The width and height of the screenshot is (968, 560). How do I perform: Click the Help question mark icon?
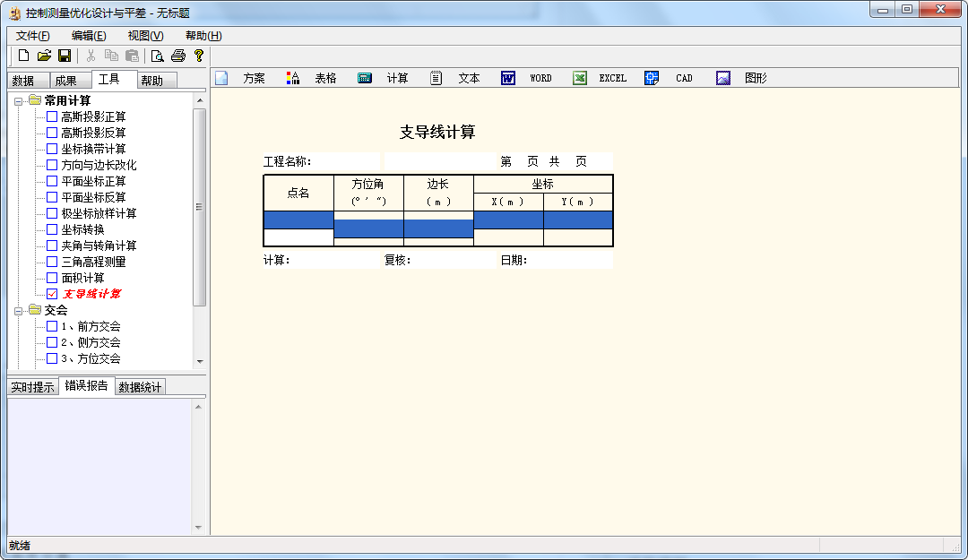(x=199, y=56)
